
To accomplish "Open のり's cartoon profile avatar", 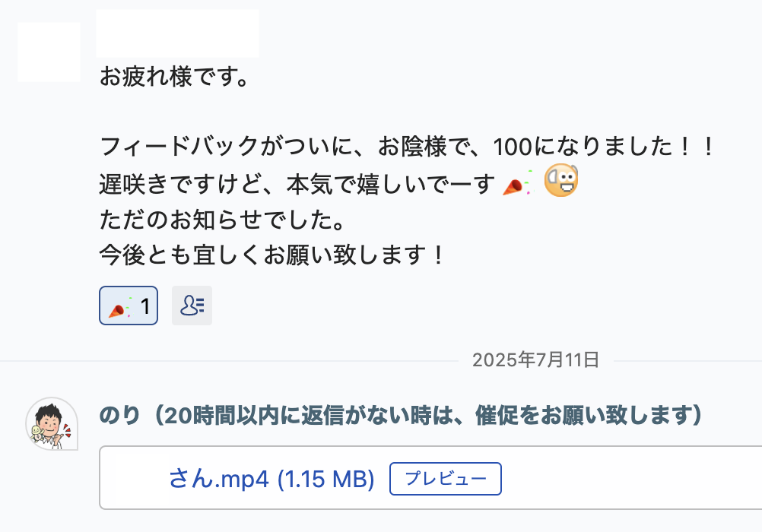I will (x=52, y=423).
